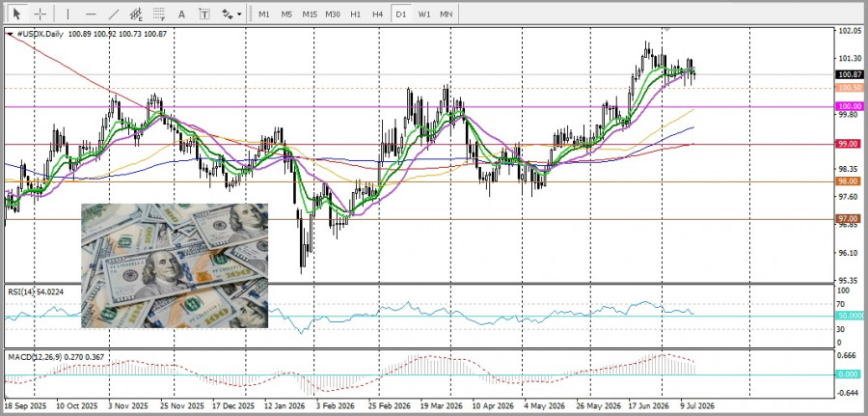Switch to M30 timeframe
This screenshot has height=416, width=868.
pos(333,14)
